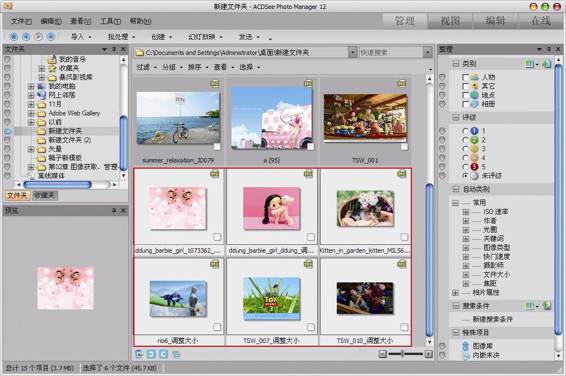This screenshot has height=376, width=566.
Task: Select rating 4 radio button
Action: [x=465, y=158]
